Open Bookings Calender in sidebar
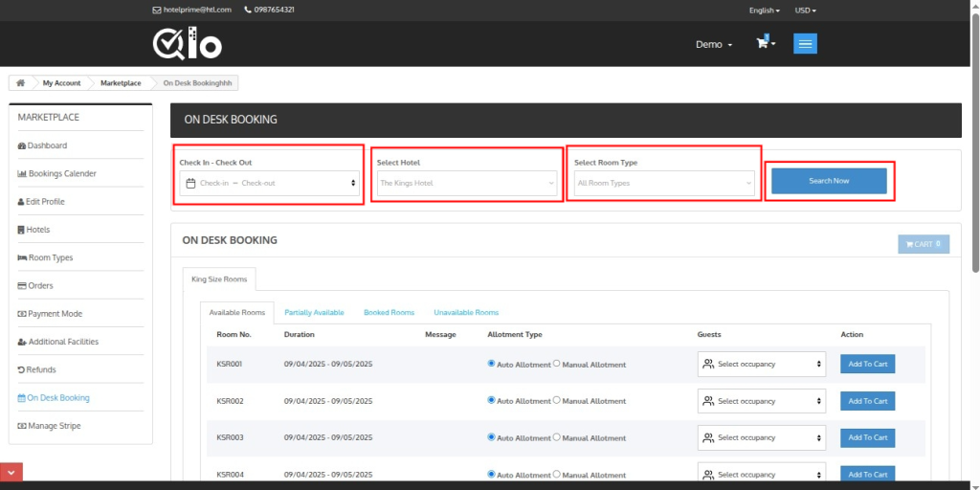Screen dimensions: 980x490 click(56, 174)
